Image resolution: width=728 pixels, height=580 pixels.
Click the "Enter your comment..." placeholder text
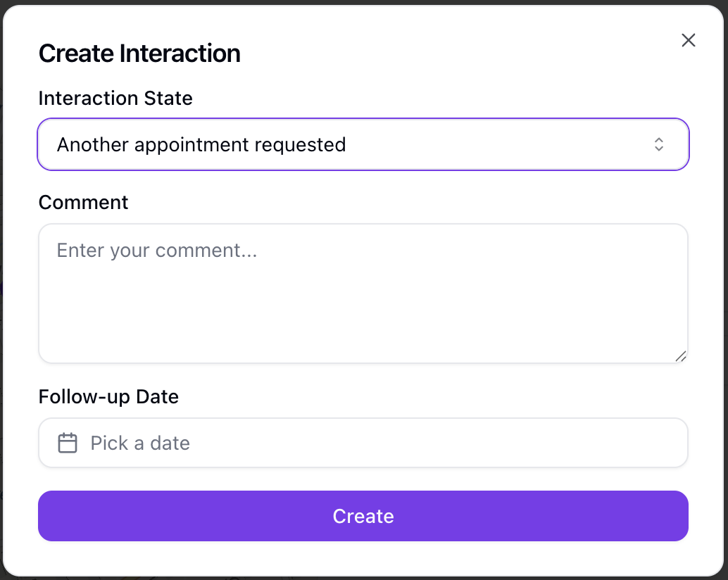pyautogui.click(x=156, y=251)
